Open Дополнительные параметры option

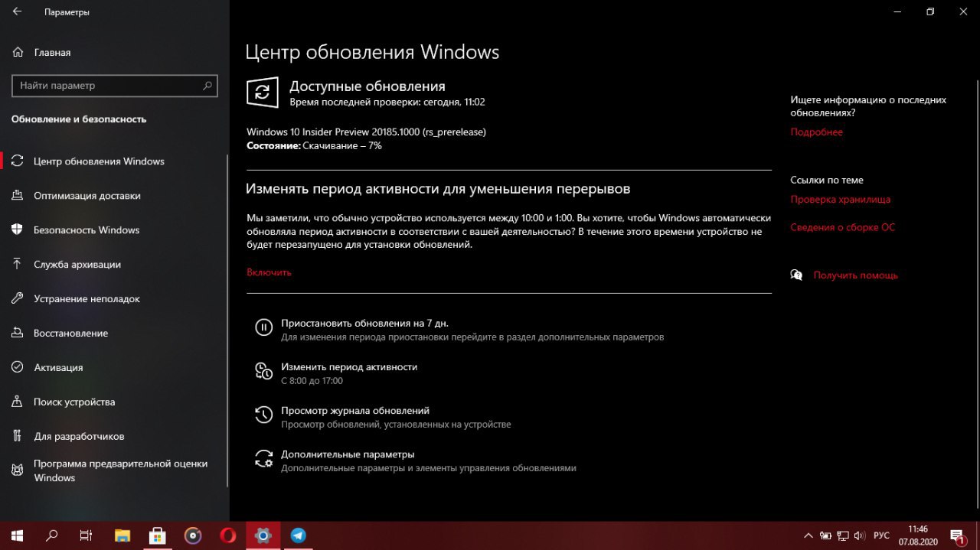(348, 454)
